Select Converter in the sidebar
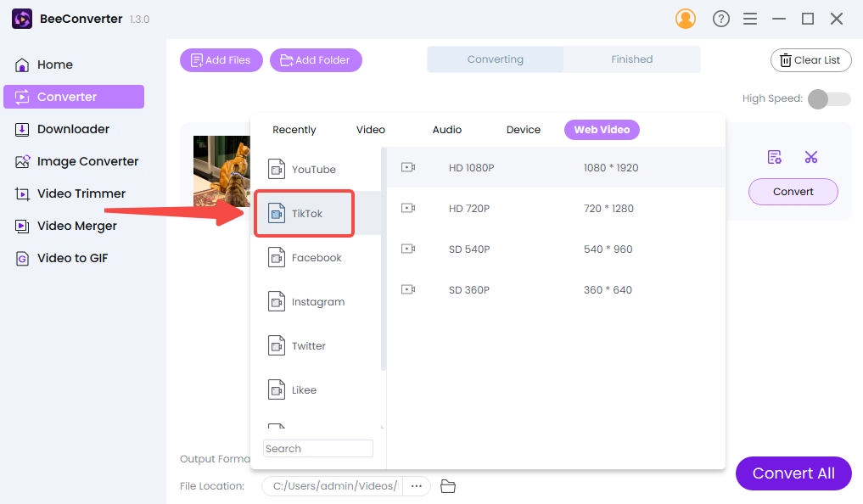Viewport: 863px width, 504px height. point(74,97)
